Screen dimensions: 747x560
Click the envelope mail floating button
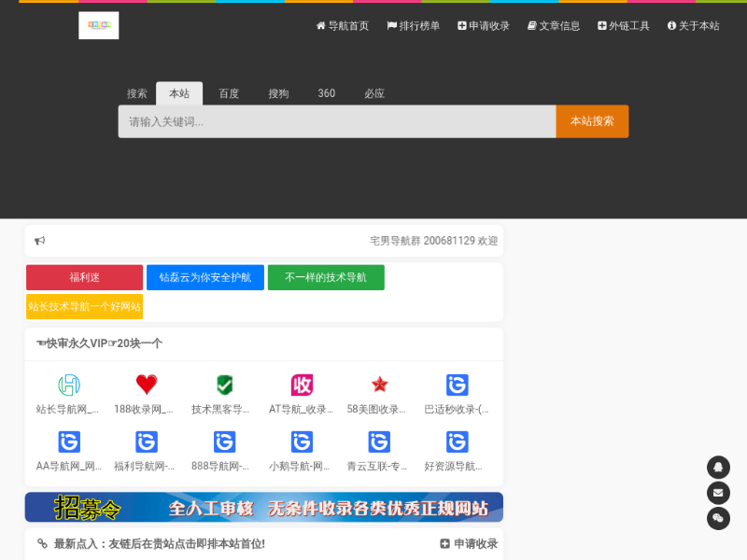(718, 493)
